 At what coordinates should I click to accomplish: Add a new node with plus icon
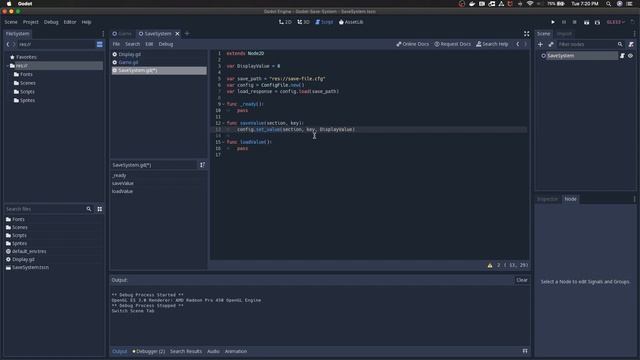(x=540, y=44)
